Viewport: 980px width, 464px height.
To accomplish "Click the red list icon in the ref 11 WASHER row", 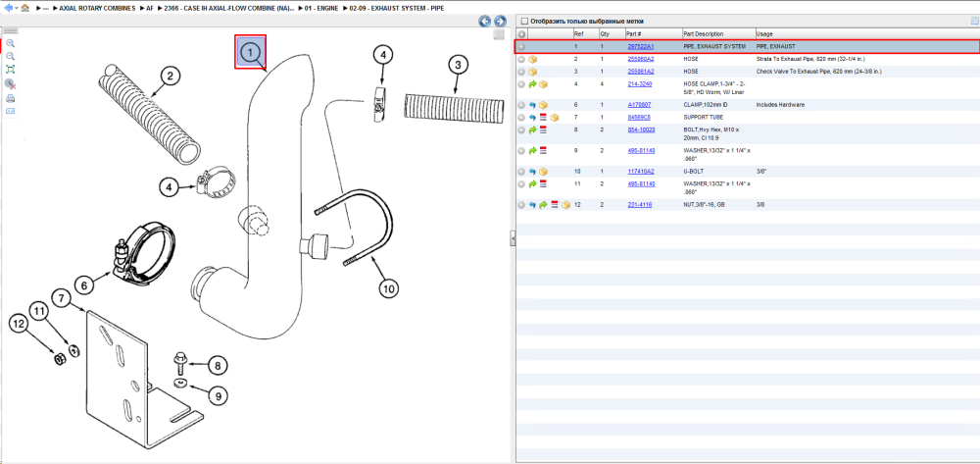I will [x=543, y=183].
